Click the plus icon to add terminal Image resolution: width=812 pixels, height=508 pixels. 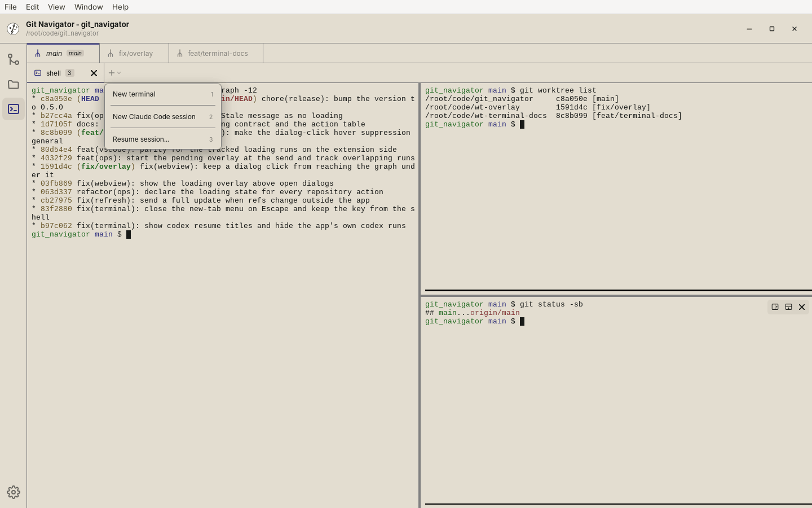click(x=112, y=73)
